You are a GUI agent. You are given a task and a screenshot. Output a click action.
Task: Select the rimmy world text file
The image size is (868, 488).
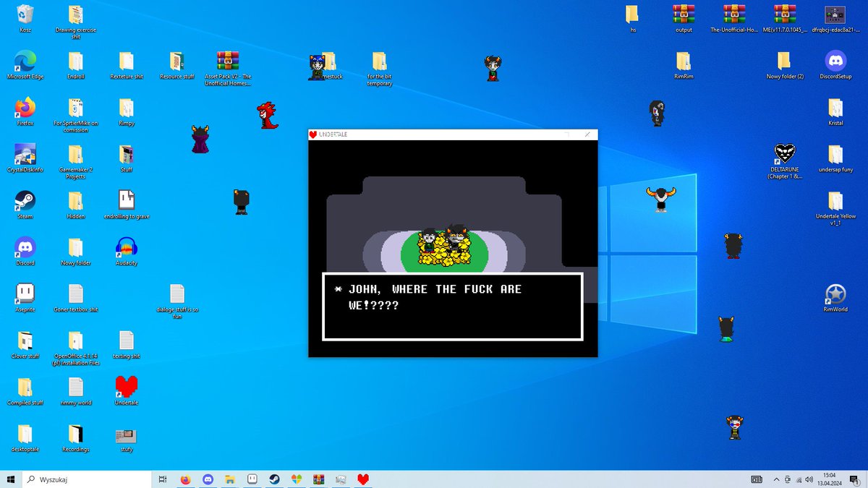pyautogui.click(x=75, y=391)
